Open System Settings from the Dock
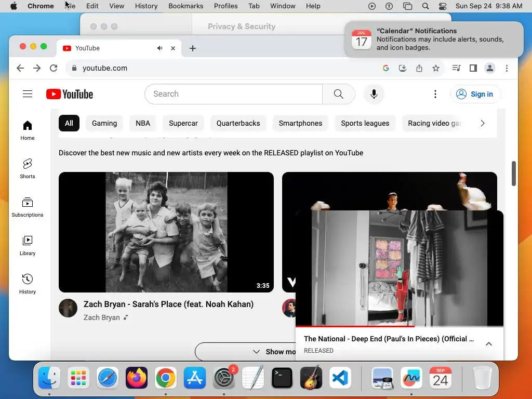Image resolution: width=532 pixels, height=399 pixels. 224,378
